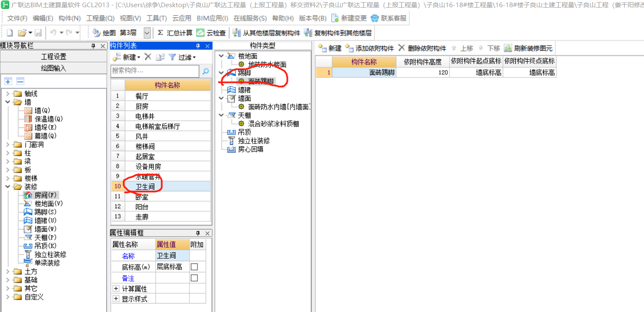Select 保温墙(Q) in wall tree
Viewport: 644px width, 312px height.
tap(43, 119)
